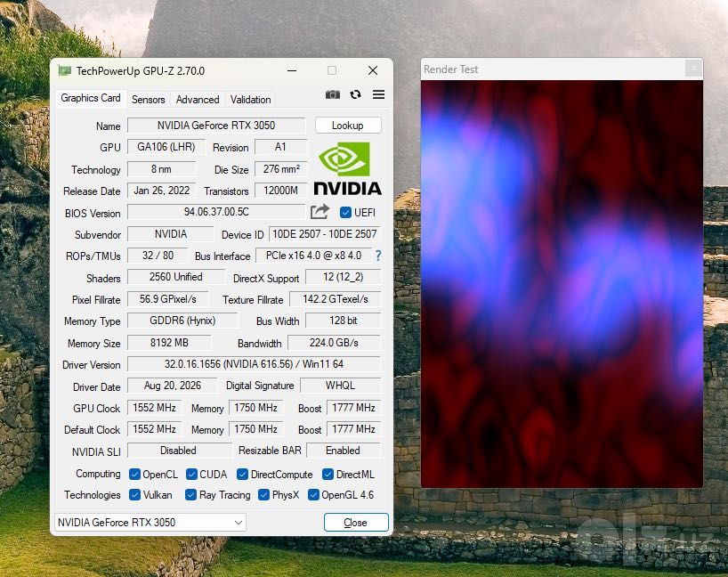Click the Lookup button
Image resolution: width=728 pixels, height=577 pixels.
(x=348, y=126)
